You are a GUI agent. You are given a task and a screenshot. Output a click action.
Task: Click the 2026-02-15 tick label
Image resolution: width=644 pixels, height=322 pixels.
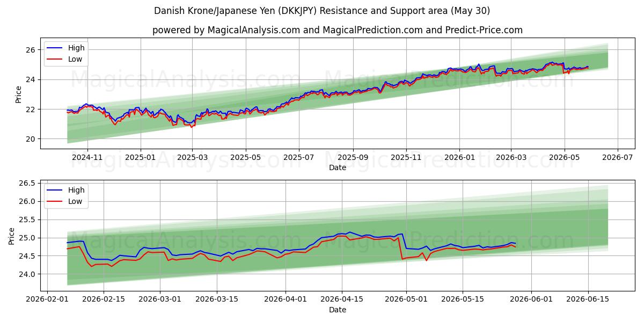104,300
